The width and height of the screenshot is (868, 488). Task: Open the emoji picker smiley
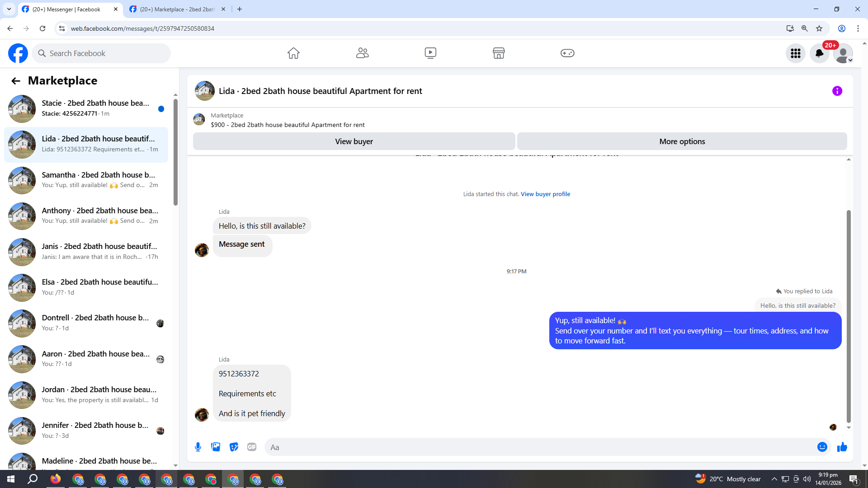[x=822, y=447]
